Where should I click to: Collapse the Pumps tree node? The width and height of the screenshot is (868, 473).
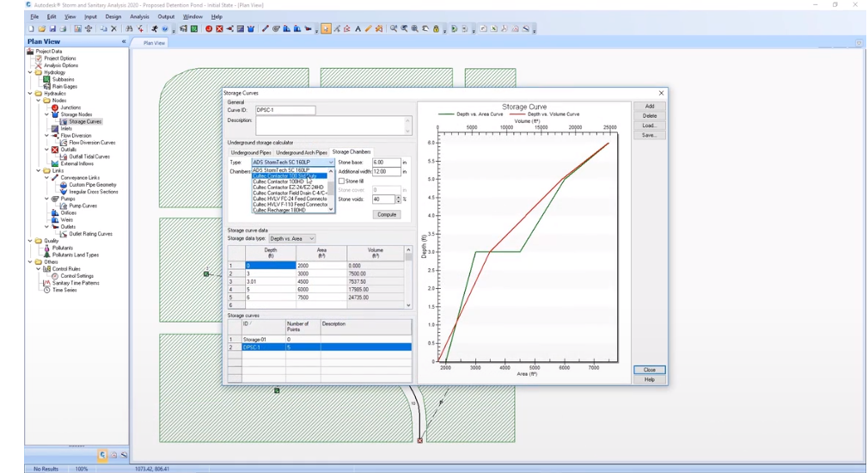pyautogui.click(x=46, y=199)
